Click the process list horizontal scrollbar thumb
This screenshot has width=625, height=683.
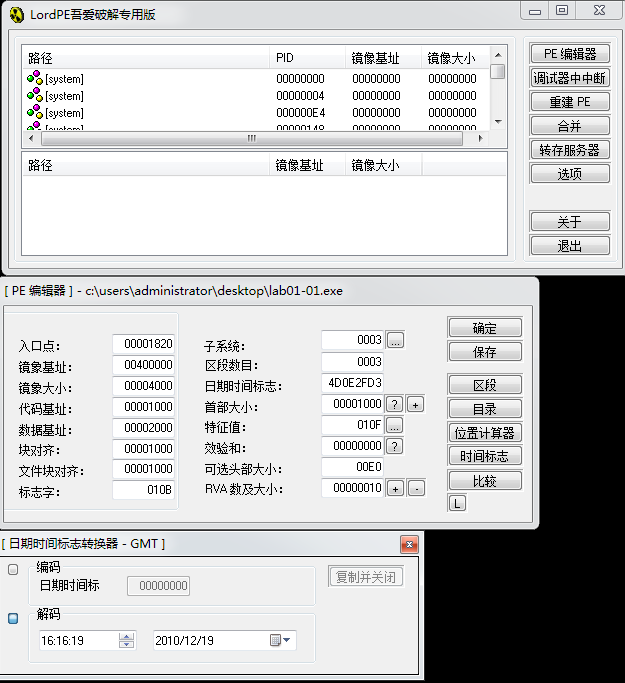[252, 139]
